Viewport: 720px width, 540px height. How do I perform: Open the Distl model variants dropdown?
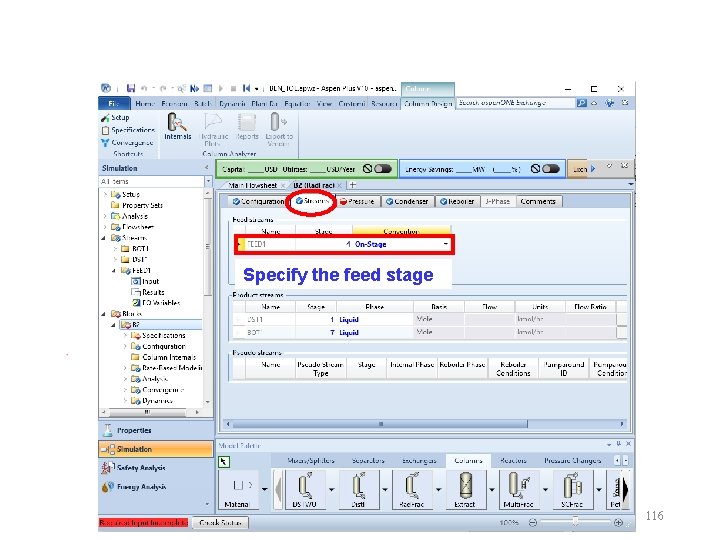pyautogui.click(x=385, y=490)
